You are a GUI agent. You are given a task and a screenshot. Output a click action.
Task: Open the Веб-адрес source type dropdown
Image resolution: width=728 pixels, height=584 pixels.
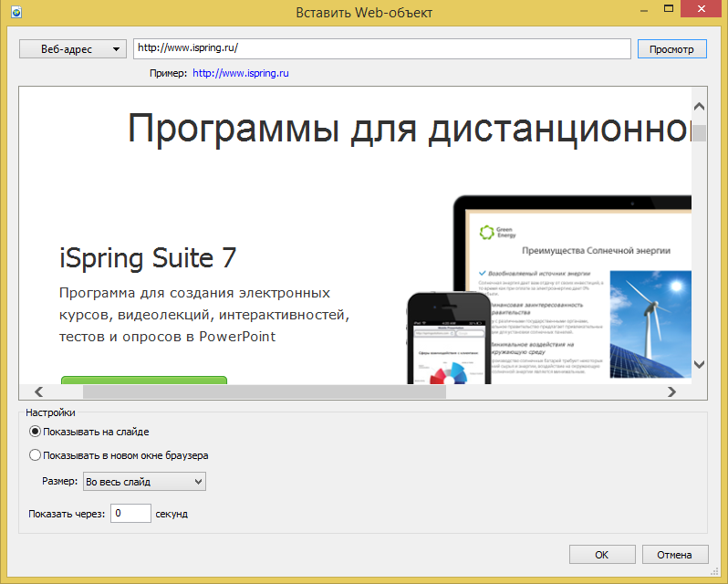pos(73,48)
